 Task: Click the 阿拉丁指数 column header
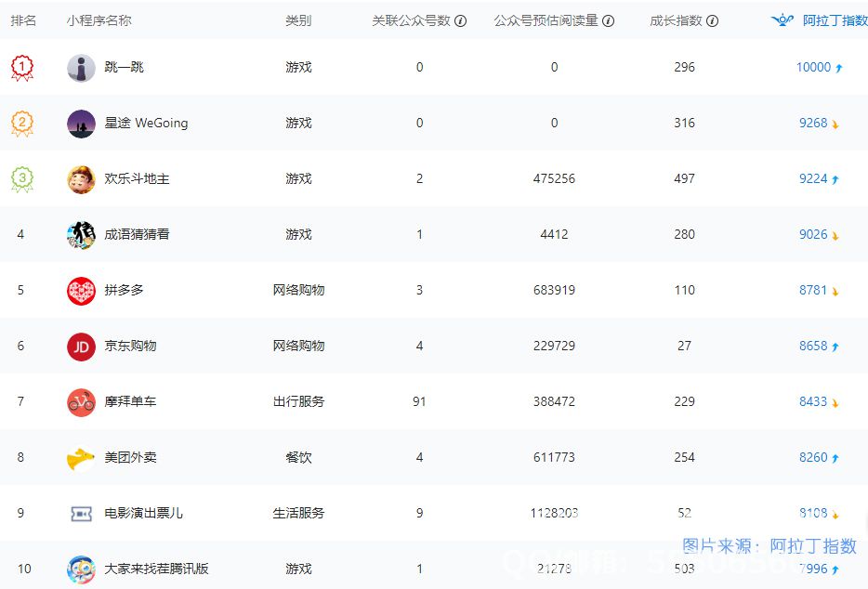[835, 20]
